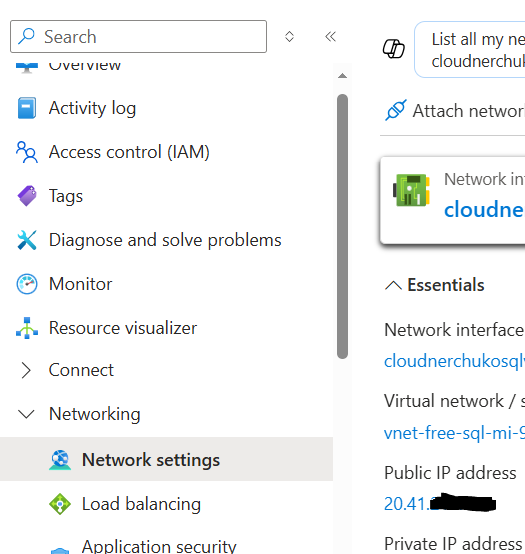Collapse the Networking section chevron
The height and width of the screenshot is (554, 525).
tap(26, 414)
